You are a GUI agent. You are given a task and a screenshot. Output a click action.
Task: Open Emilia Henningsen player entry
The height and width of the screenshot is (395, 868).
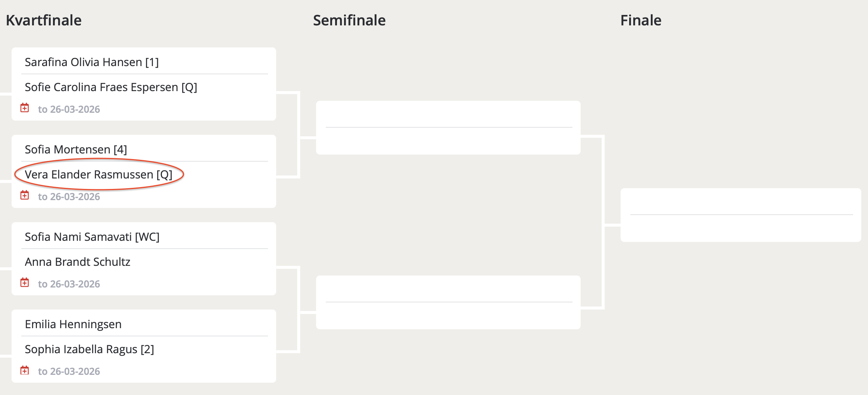(73, 324)
